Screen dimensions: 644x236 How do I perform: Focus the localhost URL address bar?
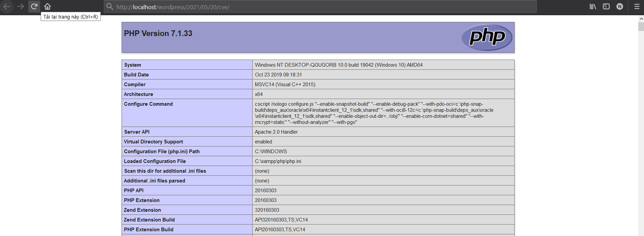[320, 7]
